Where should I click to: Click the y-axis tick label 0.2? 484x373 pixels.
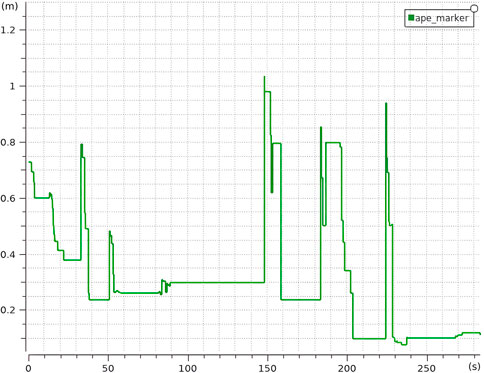[8, 310]
